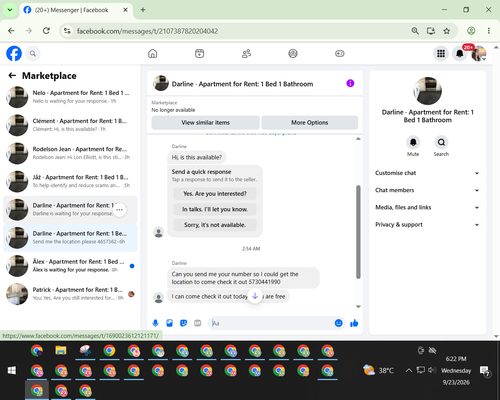Open the Darline conversation marked waiting for response

[x=70, y=209]
